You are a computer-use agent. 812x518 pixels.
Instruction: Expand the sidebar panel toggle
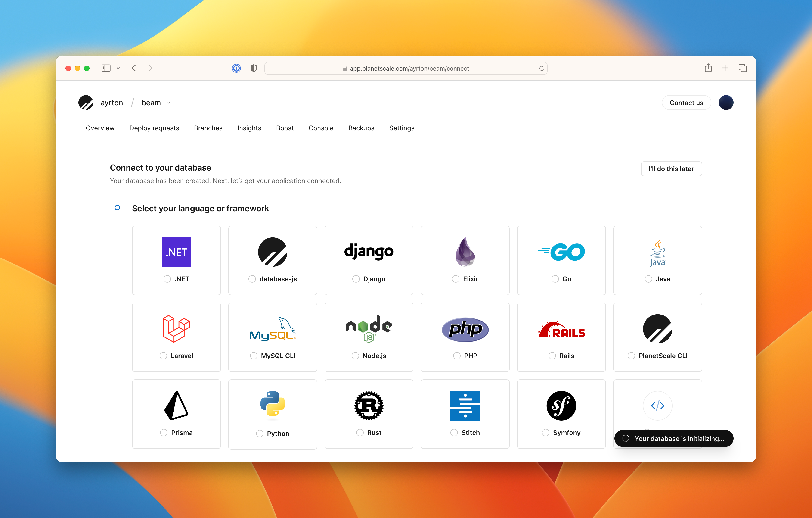[x=106, y=68]
